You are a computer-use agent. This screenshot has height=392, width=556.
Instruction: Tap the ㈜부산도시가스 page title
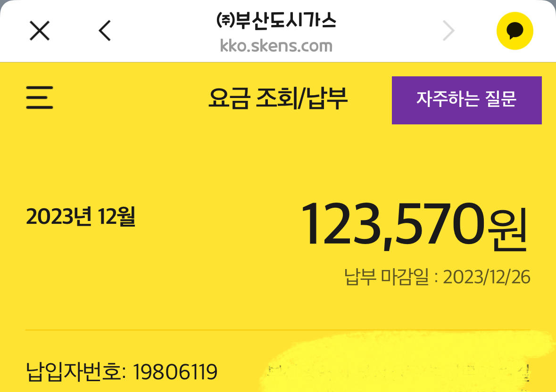[276, 21]
